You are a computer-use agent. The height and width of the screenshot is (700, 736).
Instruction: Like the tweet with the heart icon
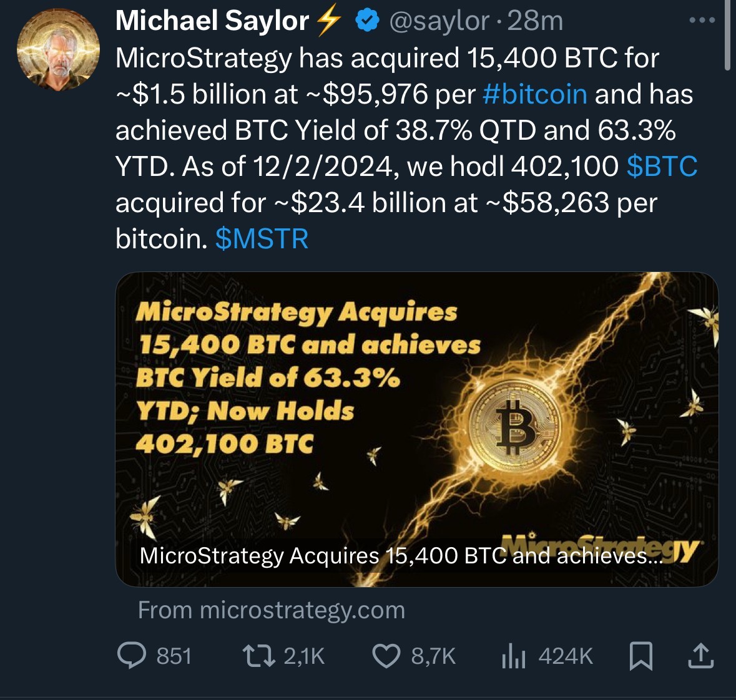pyautogui.click(x=386, y=656)
